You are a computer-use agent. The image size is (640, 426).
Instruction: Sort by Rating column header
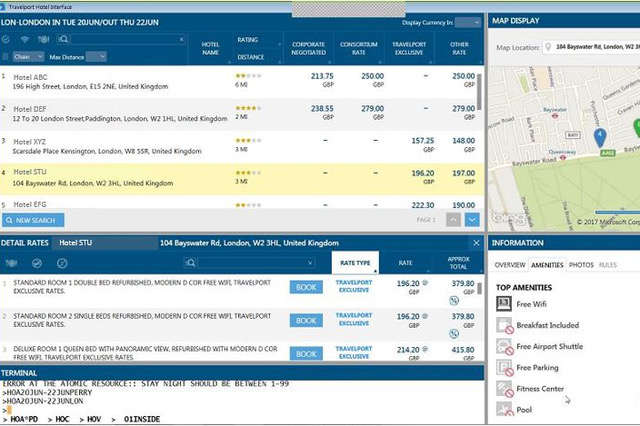click(247, 40)
